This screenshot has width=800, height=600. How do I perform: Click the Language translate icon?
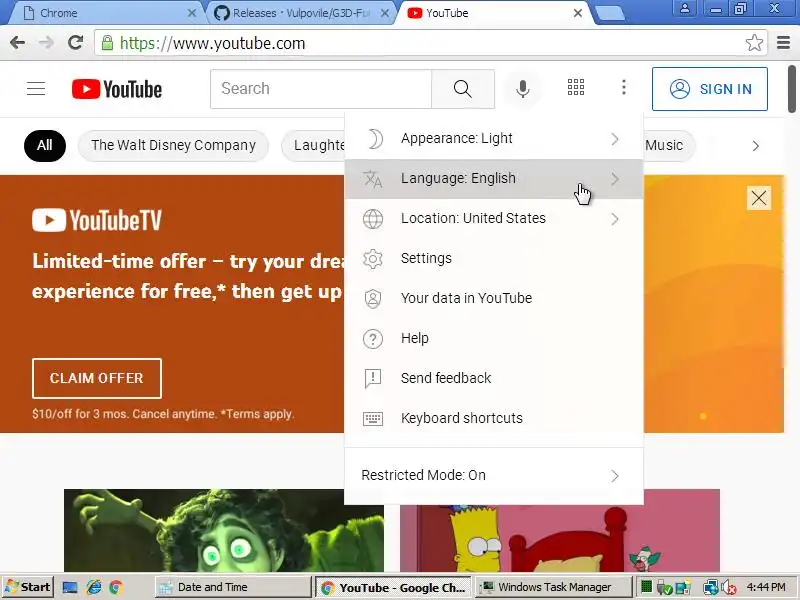click(373, 179)
